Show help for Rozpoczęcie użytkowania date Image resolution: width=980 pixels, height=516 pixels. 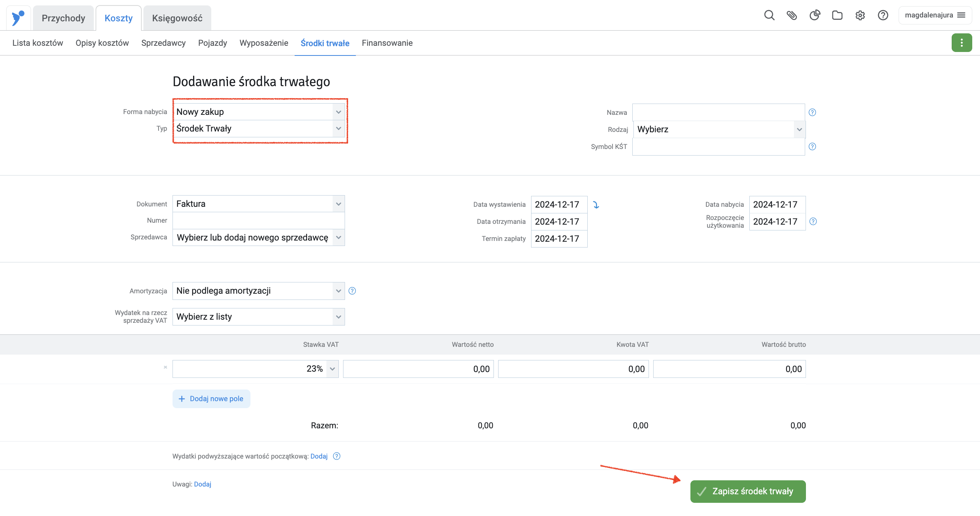(x=813, y=222)
